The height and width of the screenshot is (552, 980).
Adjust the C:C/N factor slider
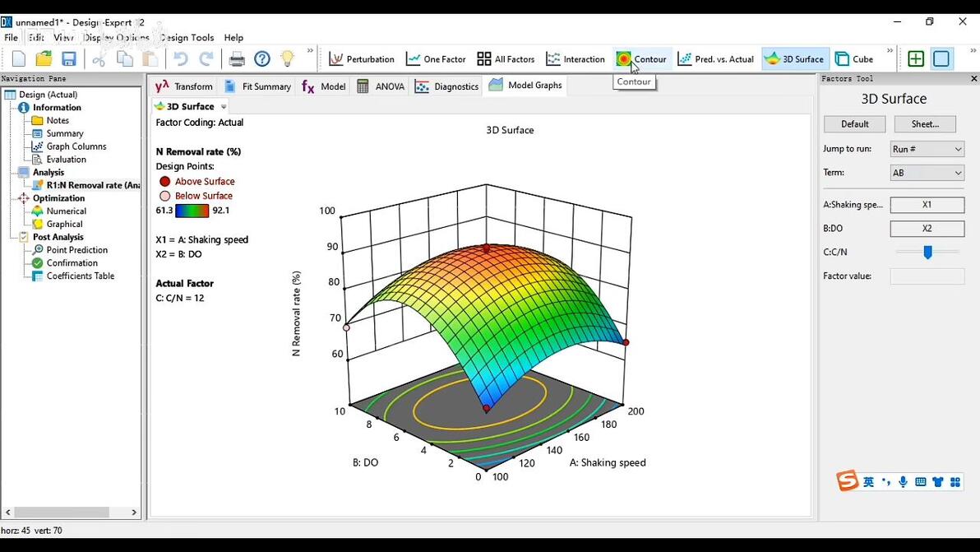(927, 253)
